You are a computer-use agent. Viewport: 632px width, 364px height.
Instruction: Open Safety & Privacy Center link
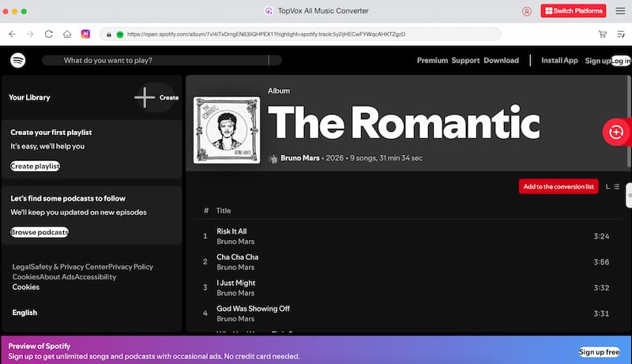point(69,267)
